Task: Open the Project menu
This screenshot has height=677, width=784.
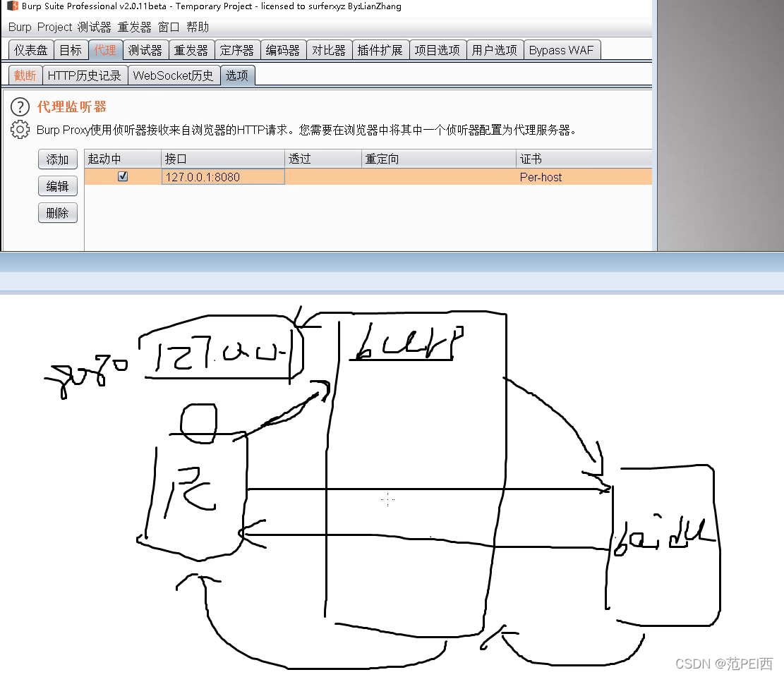Action: 54,27
